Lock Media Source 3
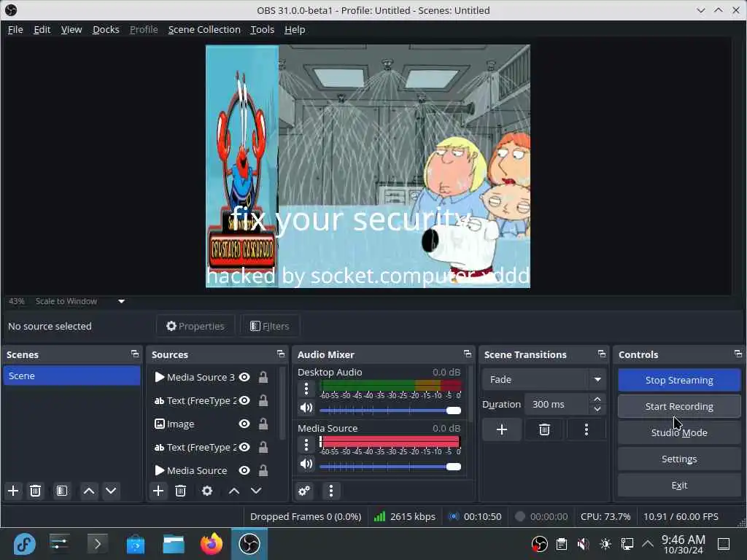Viewport: 747px width, 560px height. point(263,377)
